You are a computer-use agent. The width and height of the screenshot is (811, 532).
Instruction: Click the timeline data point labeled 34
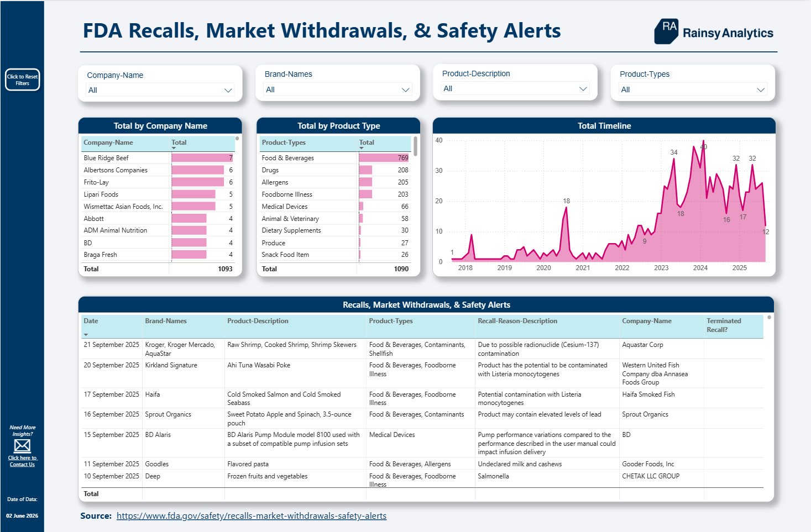674,159
